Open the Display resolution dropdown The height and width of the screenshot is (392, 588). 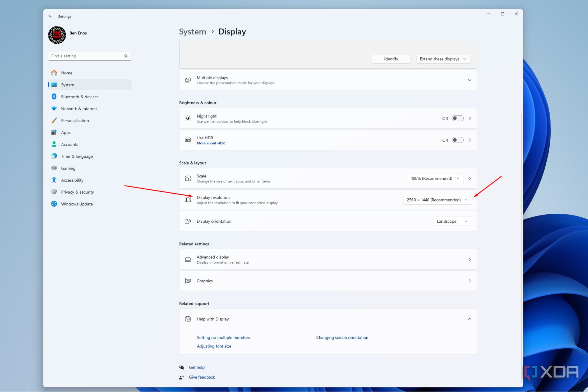tap(437, 200)
